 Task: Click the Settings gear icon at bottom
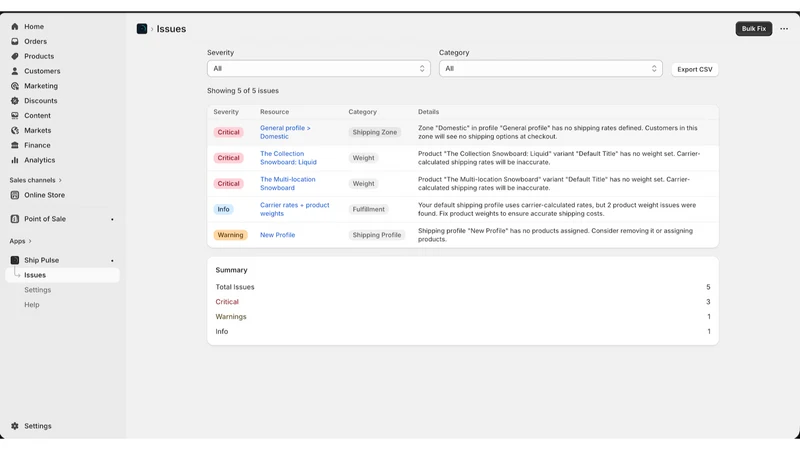15,426
